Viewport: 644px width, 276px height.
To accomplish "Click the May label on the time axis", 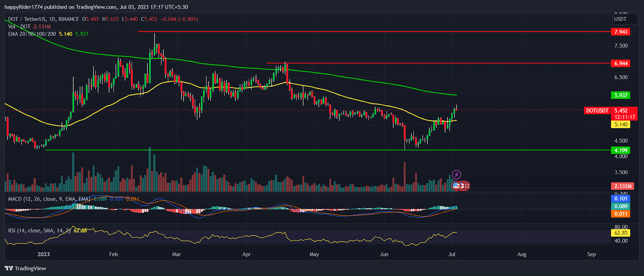I will 314,254.
